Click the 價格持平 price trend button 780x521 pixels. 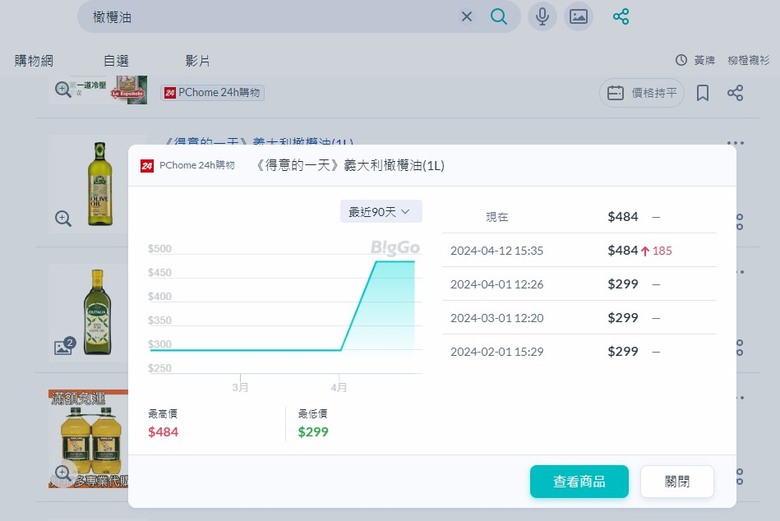click(642, 93)
